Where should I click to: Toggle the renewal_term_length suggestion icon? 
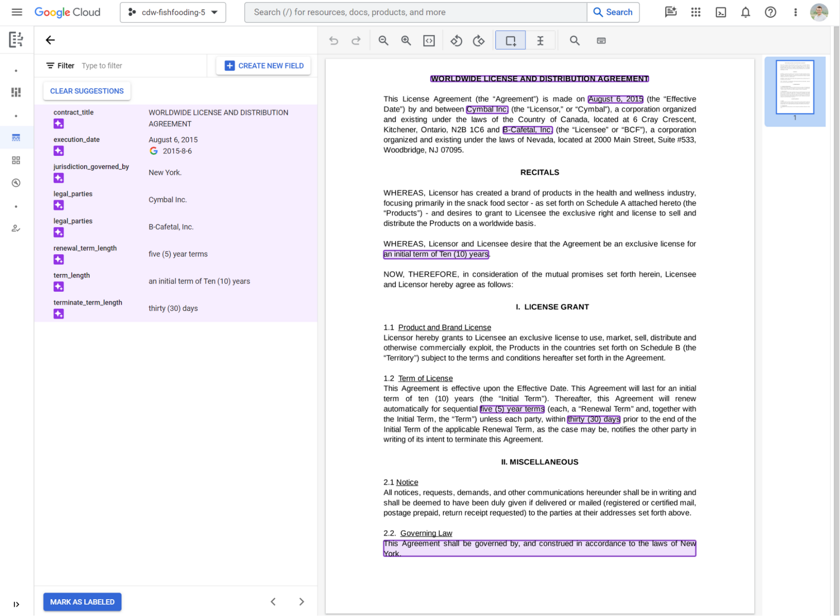[x=59, y=259]
